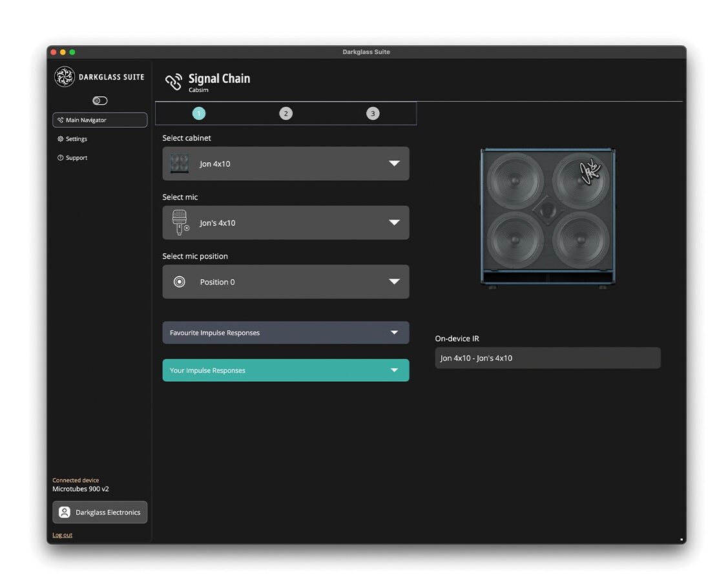Click the Settings gear icon
Viewport: 728px width, 588px height.
click(x=60, y=139)
